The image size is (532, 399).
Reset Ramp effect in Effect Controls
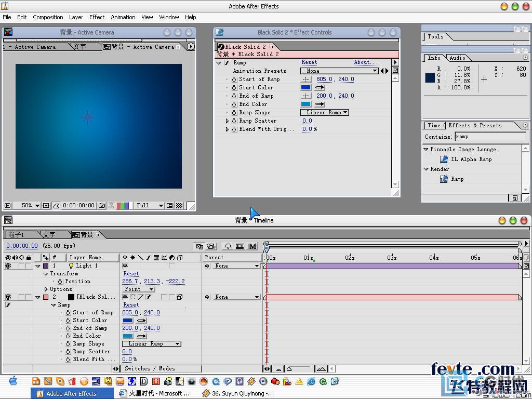(309, 62)
